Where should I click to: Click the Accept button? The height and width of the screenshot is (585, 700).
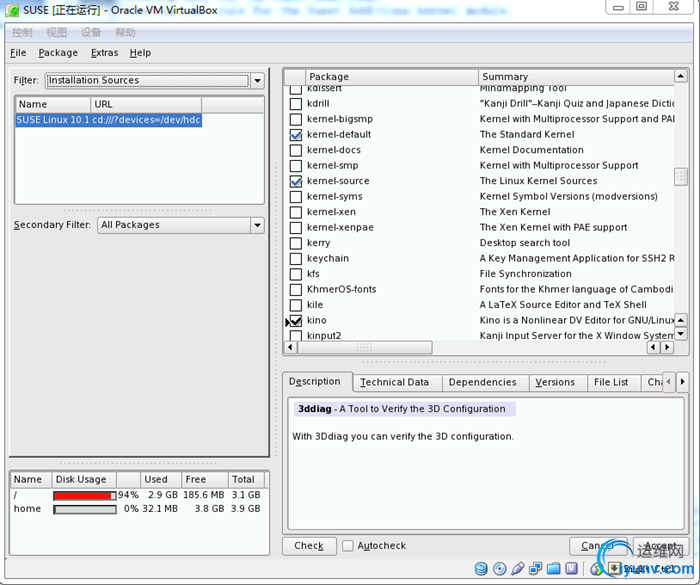point(661,546)
